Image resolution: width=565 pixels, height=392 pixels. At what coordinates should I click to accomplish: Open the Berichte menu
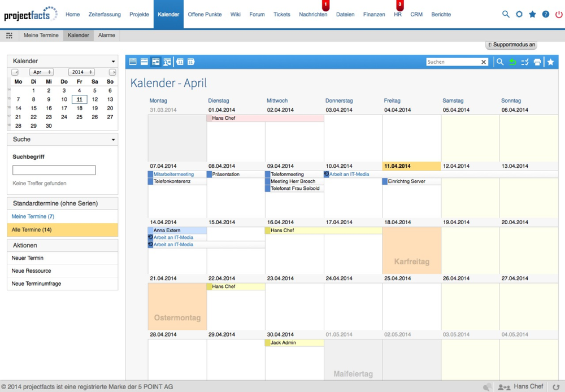[441, 15]
